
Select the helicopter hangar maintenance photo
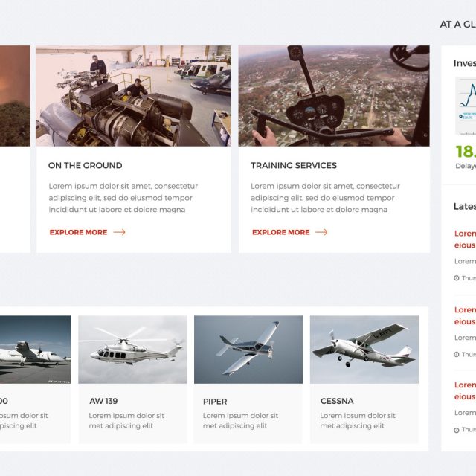(133, 96)
